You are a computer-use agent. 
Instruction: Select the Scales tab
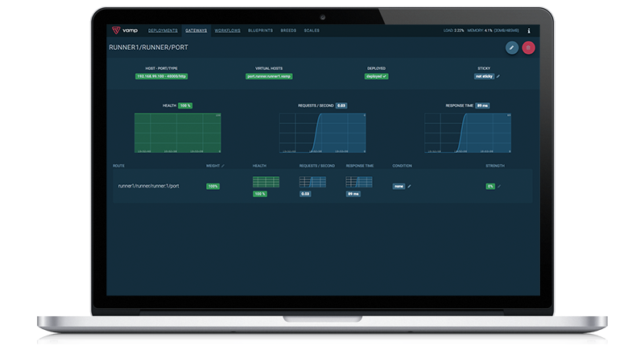click(312, 31)
